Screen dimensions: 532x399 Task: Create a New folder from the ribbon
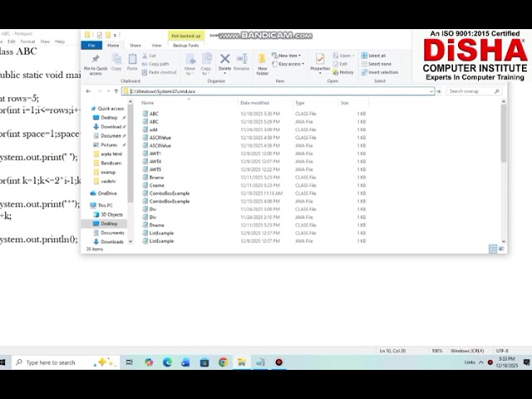[263, 62]
